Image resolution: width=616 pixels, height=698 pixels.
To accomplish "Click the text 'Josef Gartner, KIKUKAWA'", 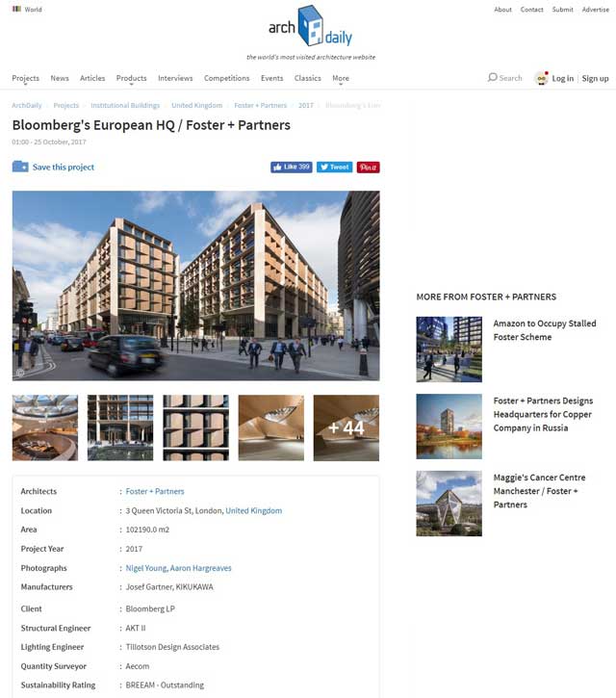I will (169, 587).
